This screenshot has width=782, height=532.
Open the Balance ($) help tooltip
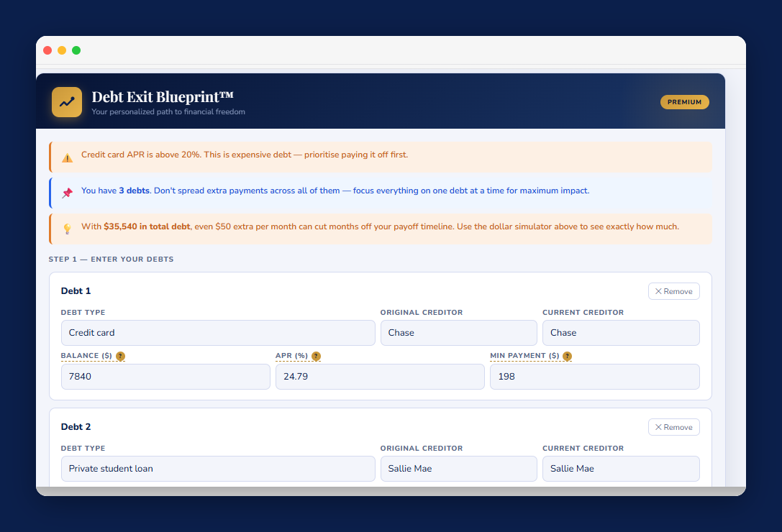click(120, 356)
